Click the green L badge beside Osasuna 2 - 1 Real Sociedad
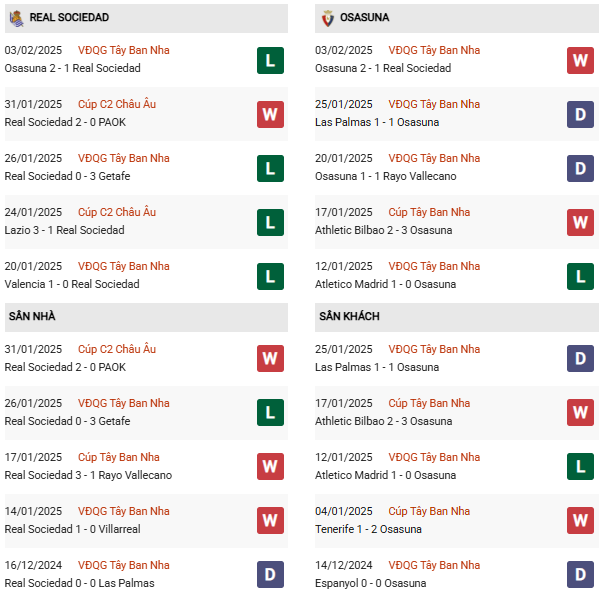This screenshot has width=600, height=595. coord(270,60)
